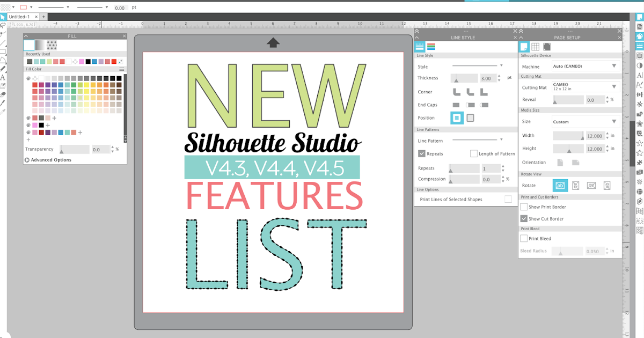Switch to pattern fill mode icon
The width and height of the screenshot is (644, 338).
(52, 45)
